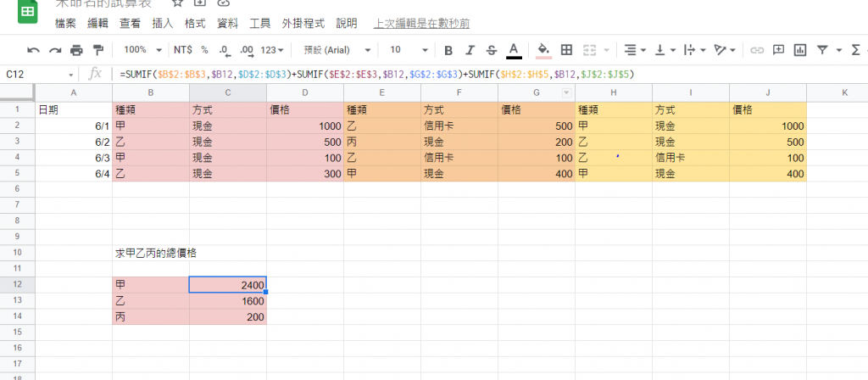The width and height of the screenshot is (868, 380).
Task: Click the select-all corner box
Action: point(18,93)
